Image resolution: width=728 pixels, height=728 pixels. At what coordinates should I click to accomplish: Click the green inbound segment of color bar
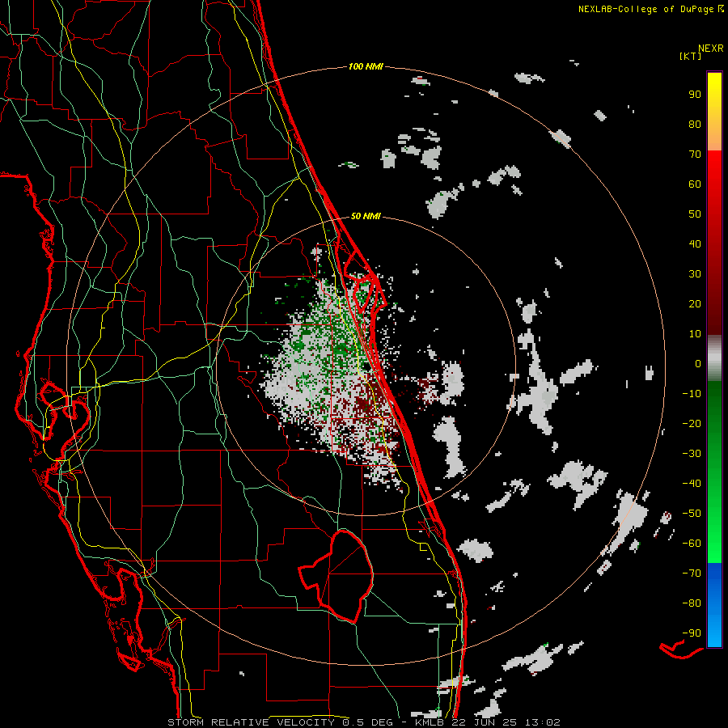tap(714, 472)
